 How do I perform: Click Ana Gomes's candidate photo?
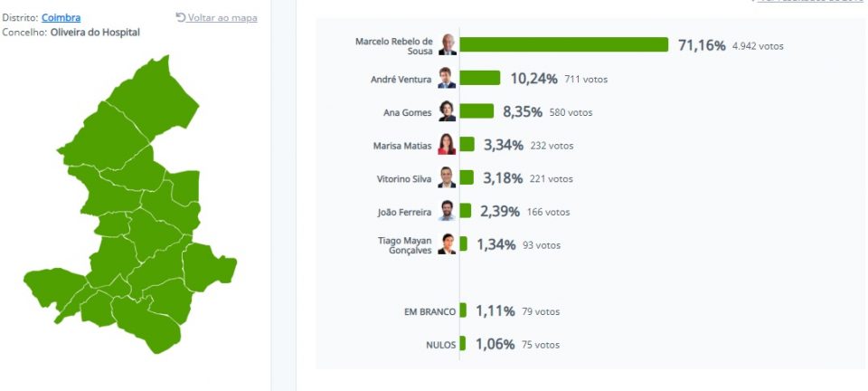click(448, 112)
